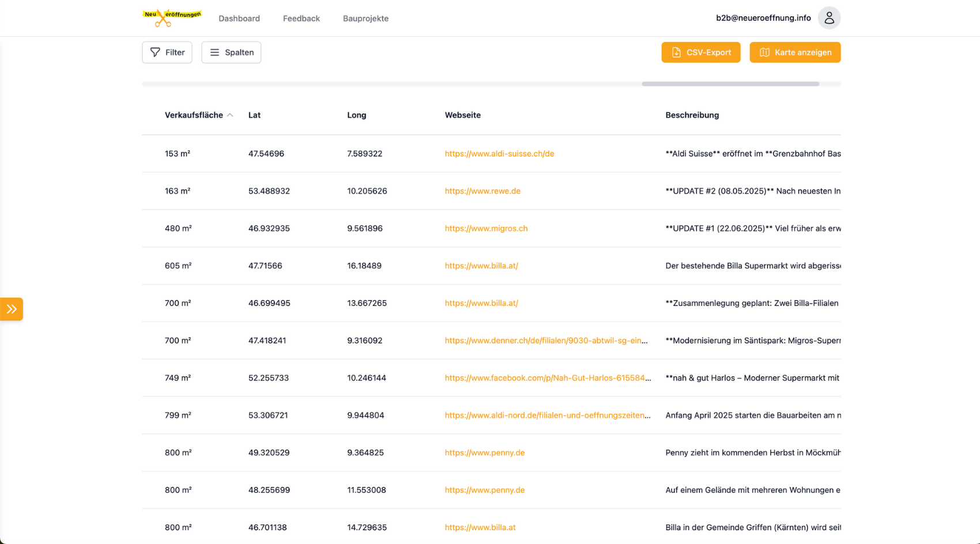Sort by the Verkaufsfläche column header
The width and height of the screenshot is (980, 544).
click(194, 115)
